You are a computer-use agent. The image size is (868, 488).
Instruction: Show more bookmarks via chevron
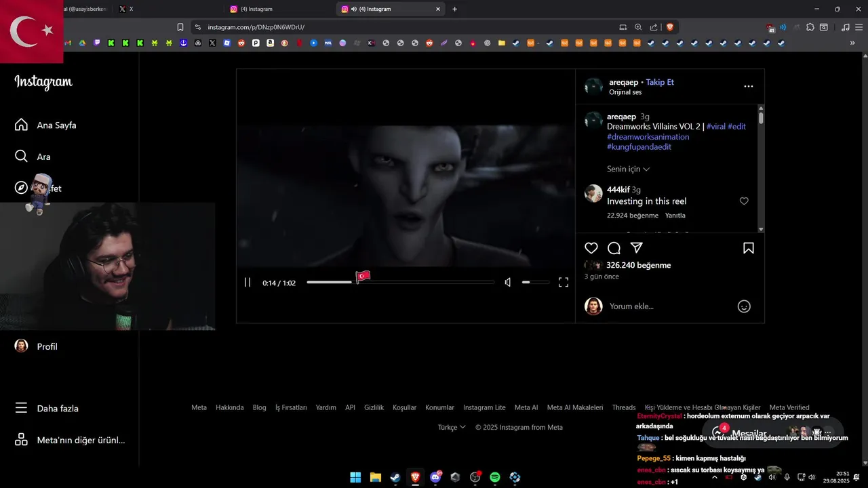coord(852,43)
